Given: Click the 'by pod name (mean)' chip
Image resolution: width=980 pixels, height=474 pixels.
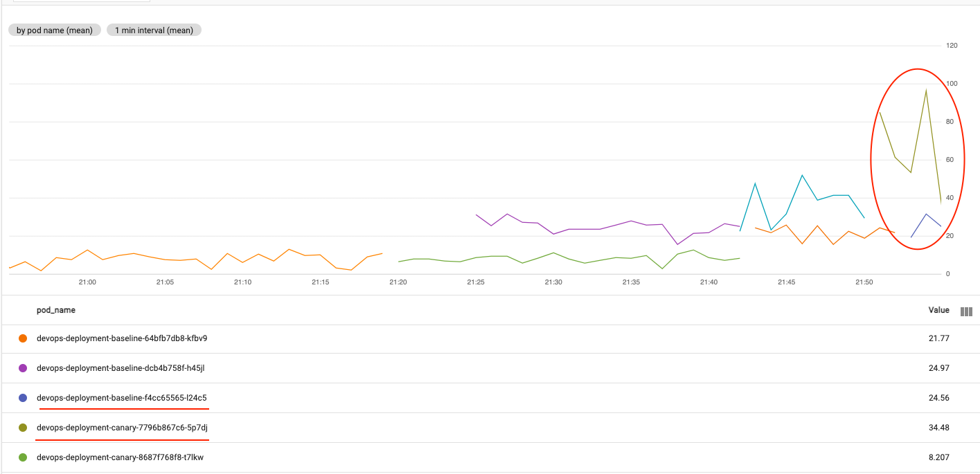Looking at the screenshot, I should pos(55,30).
